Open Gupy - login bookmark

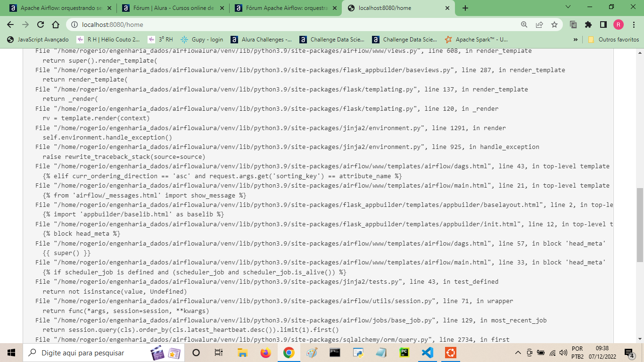tap(202, 40)
